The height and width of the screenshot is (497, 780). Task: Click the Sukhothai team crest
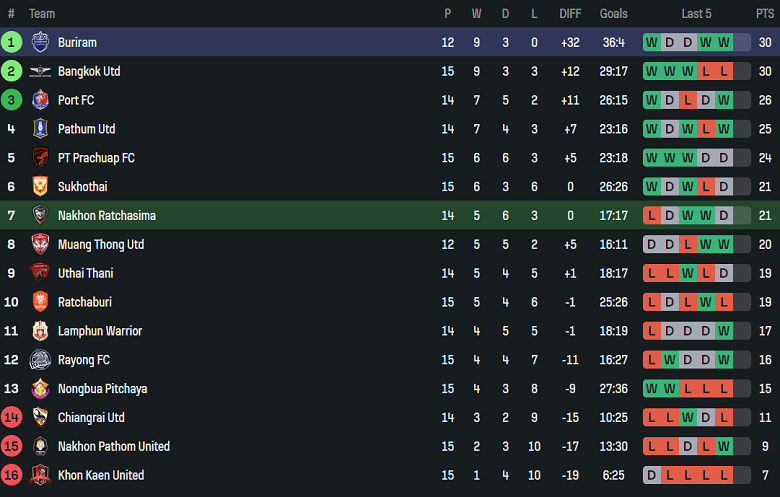[40, 187]
